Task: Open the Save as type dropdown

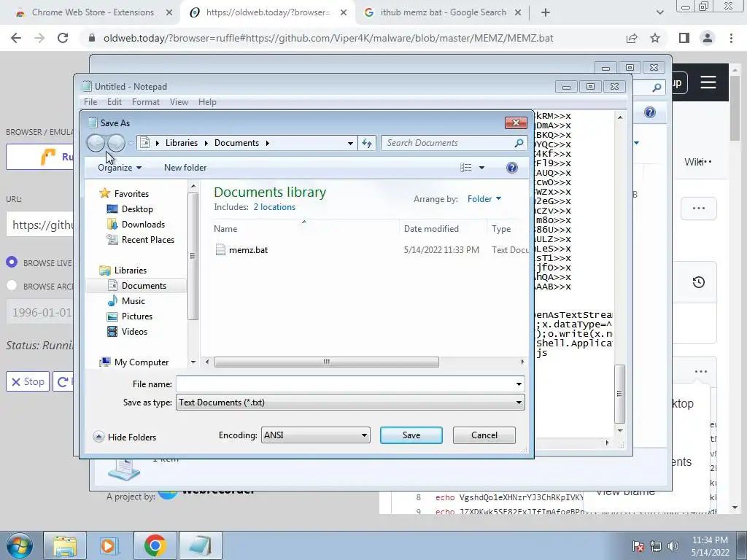Action: [x=350, y=402]
